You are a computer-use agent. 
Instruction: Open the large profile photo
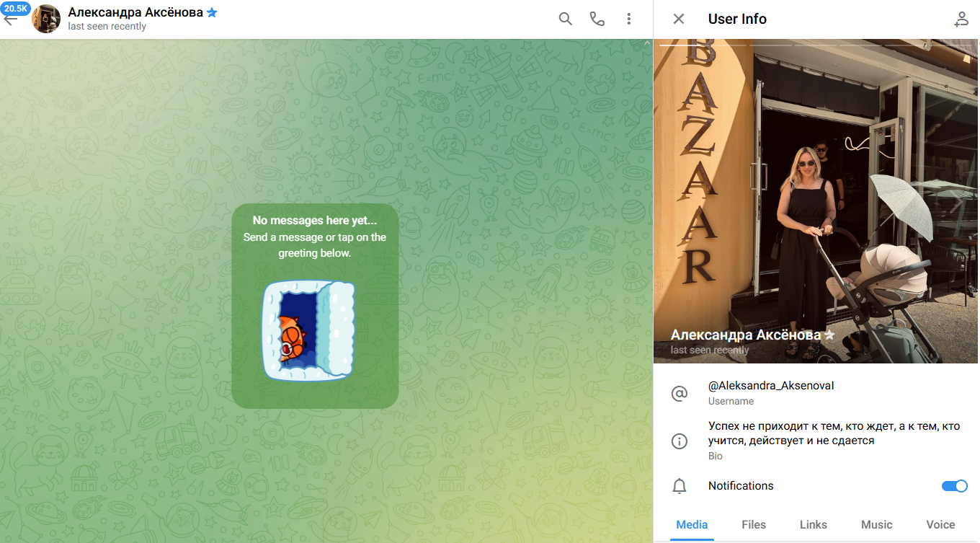[816, 195]
